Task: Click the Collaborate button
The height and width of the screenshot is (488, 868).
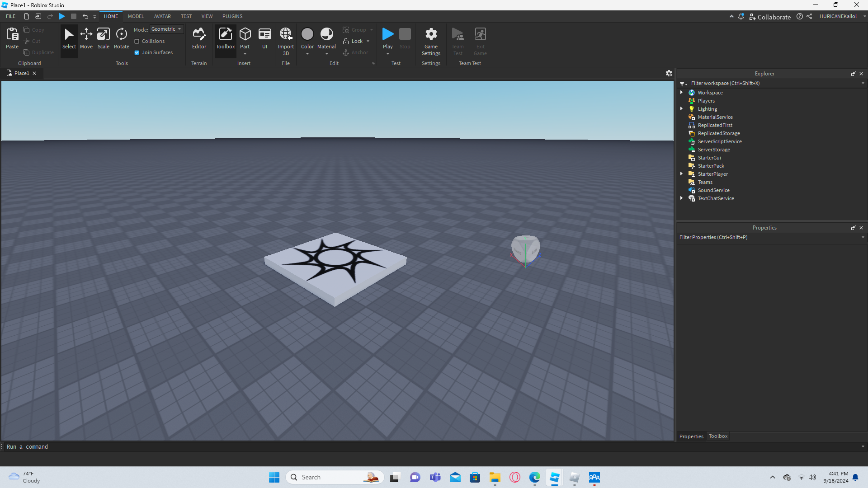Action: pos(770,17)
